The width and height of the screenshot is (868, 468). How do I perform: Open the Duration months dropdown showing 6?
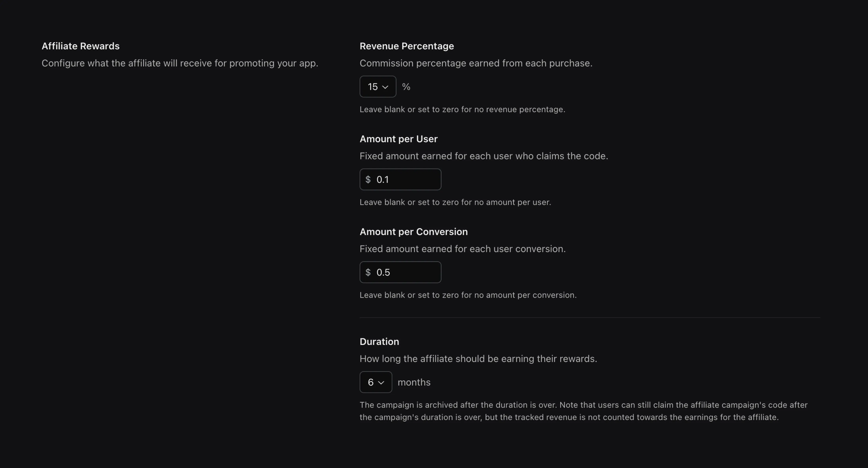[375, 382]
